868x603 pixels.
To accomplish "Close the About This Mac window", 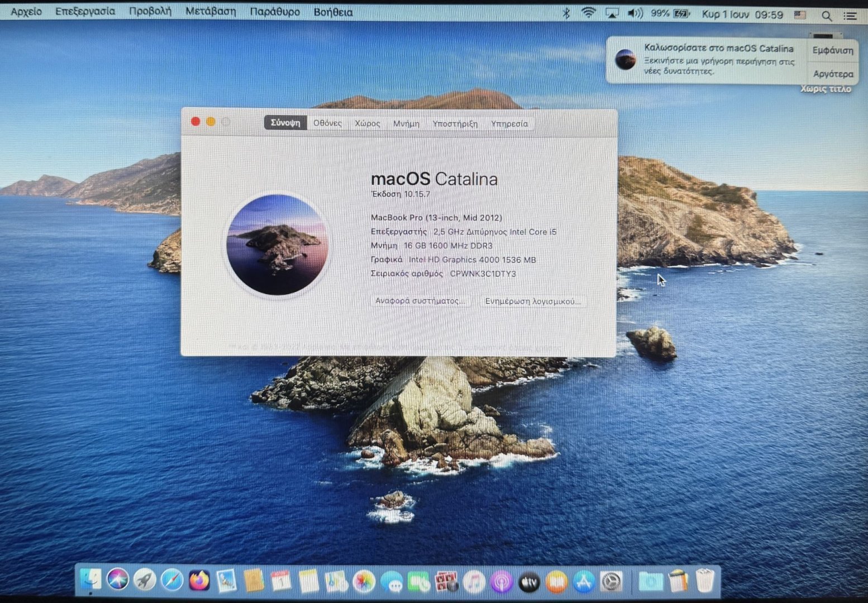I will click(195, 121).
